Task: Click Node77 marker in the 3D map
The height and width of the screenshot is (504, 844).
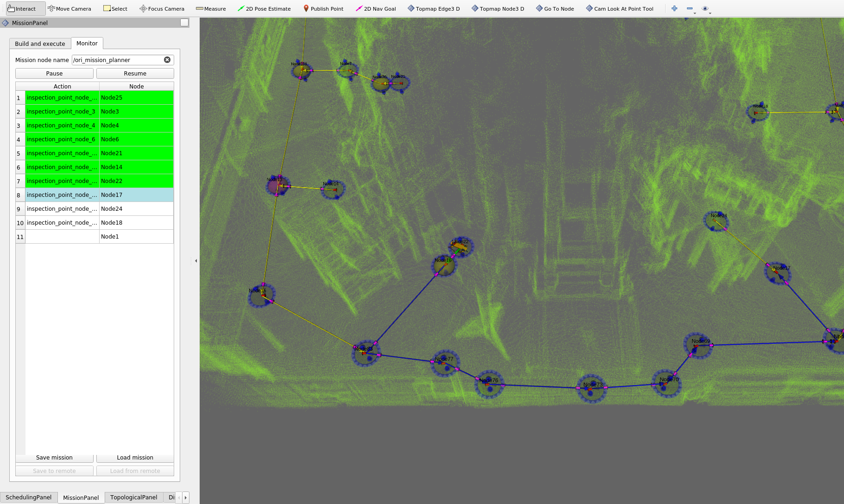Action: point(445,363)
